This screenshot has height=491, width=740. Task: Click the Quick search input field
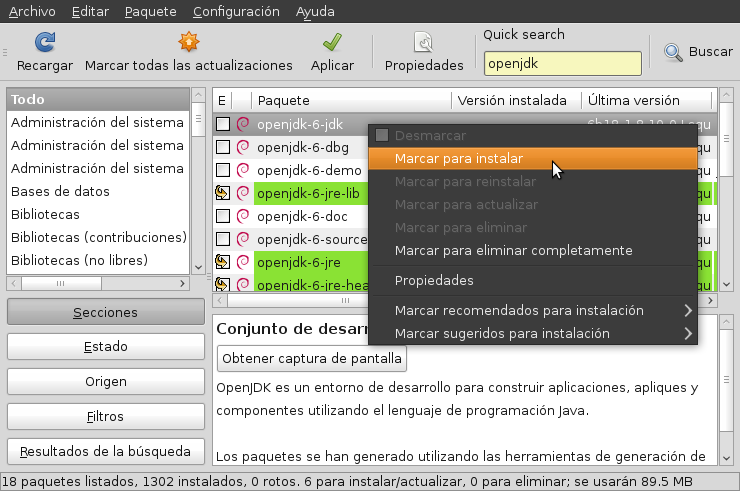point(563,63)
